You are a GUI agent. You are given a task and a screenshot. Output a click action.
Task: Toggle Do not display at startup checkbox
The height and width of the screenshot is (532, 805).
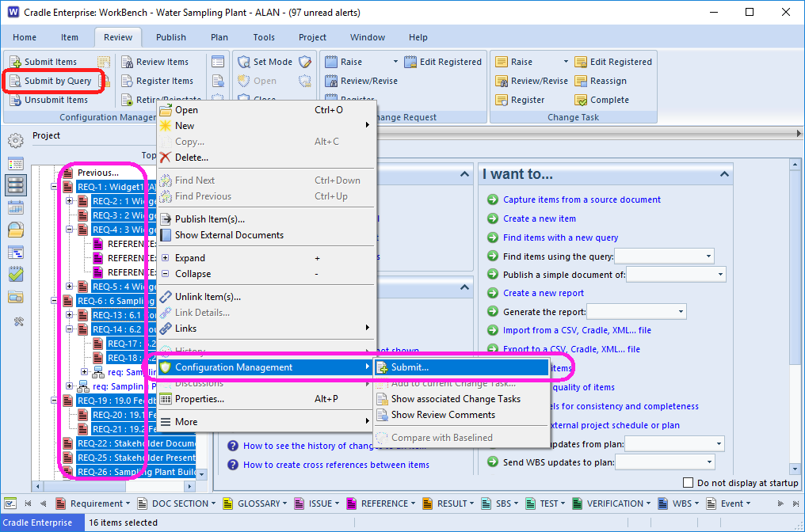pyautogui.click(x=688, y=483)
